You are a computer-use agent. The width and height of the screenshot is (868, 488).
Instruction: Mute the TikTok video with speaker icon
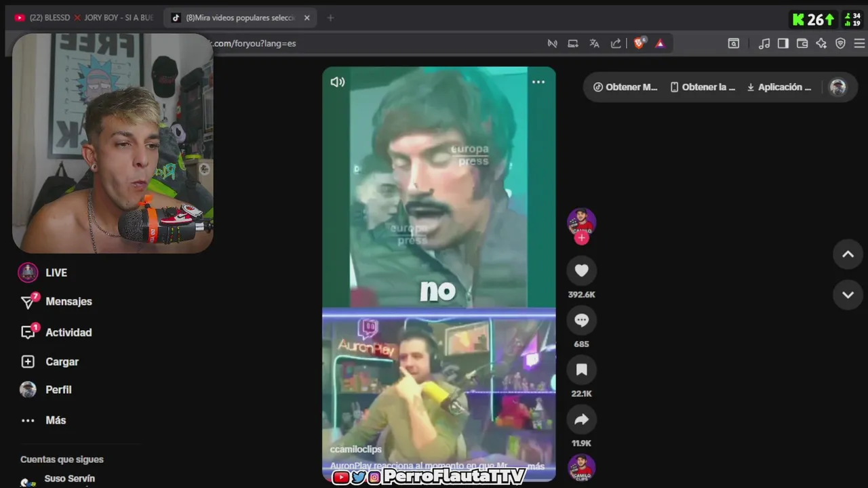[337, 82]
